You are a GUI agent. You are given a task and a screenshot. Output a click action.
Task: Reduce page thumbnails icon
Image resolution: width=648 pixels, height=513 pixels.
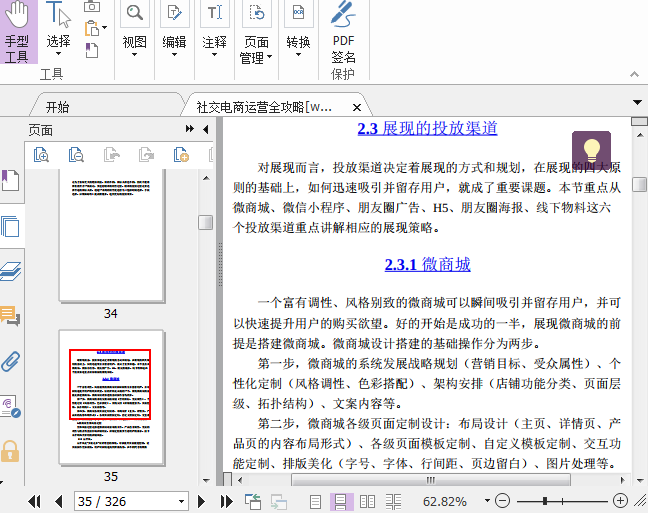(x=76, y=155)
